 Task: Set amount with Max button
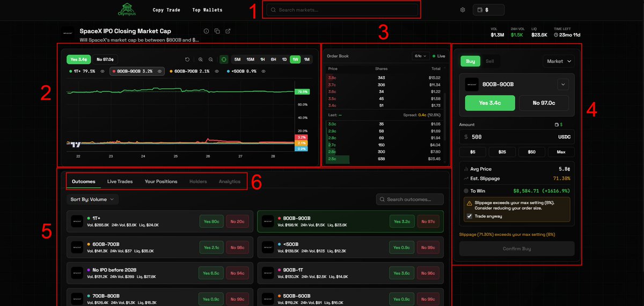(x=561, y=152)
